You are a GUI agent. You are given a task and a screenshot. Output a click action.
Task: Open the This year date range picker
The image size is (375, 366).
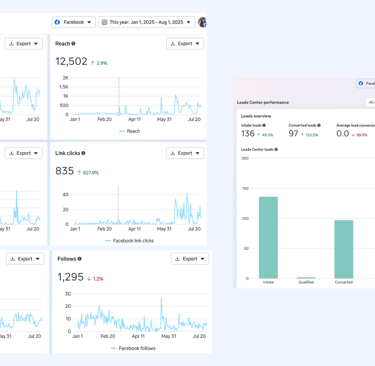(146, 22)
